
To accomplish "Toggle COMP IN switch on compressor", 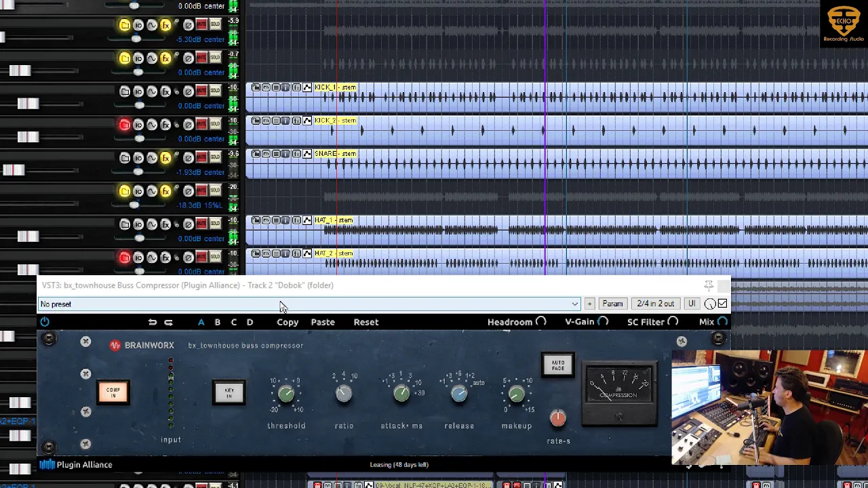I will (x=113, y=392).
